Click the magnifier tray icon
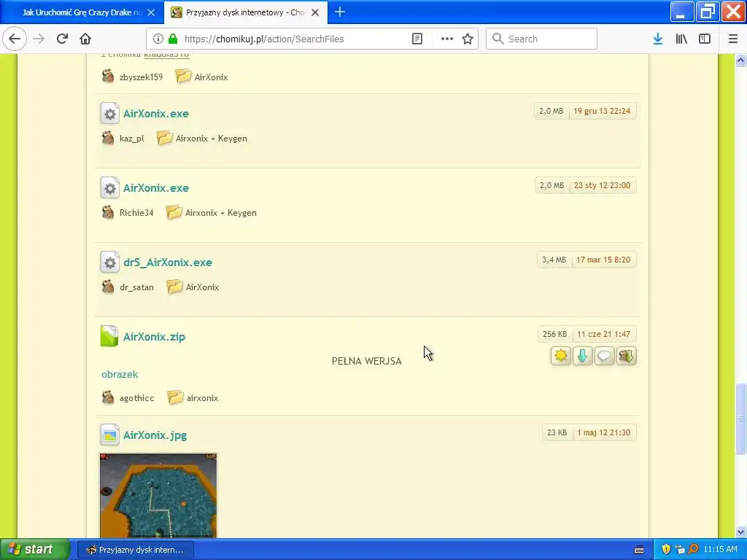747x560 pixels. click(693, 550)
